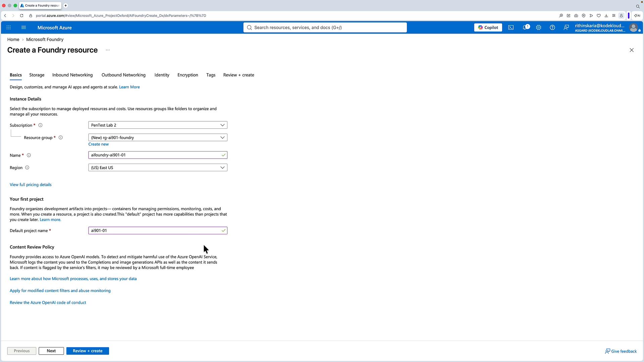Click the Subscription info icon

(x=40, y=125)
